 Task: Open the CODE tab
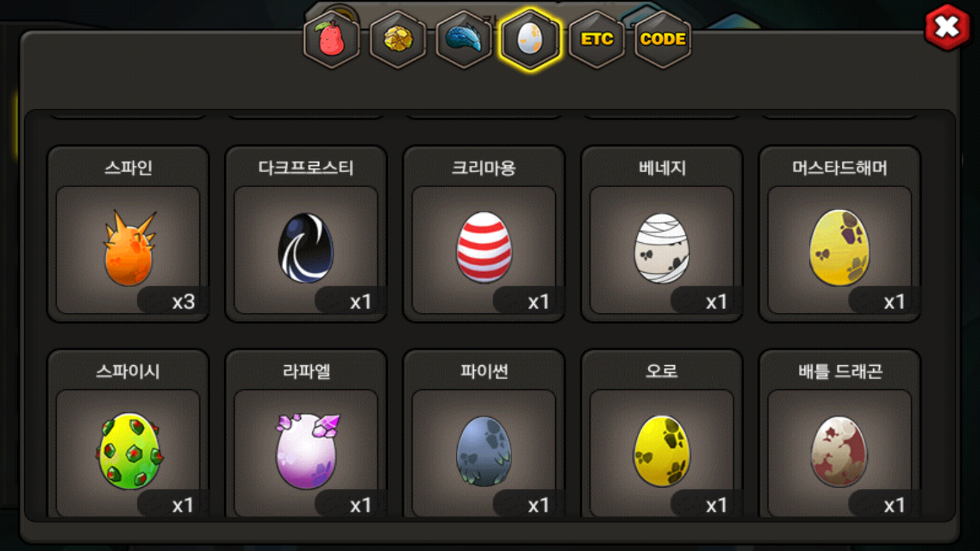click(663, 39)
